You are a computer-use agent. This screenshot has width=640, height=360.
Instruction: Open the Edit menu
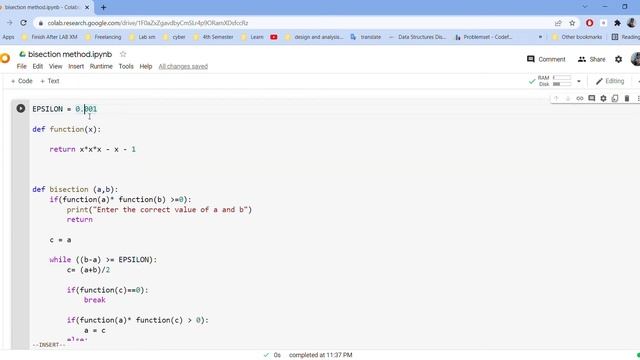click(x=38, y=66)
